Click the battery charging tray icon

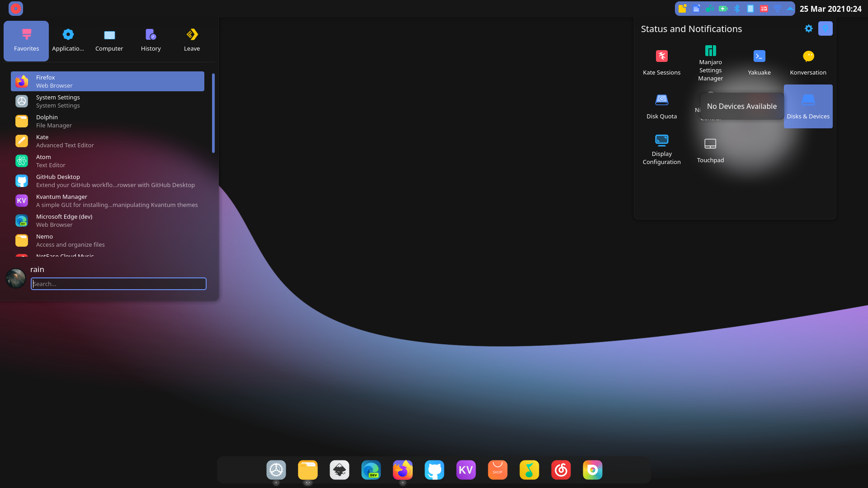[723, 9]
